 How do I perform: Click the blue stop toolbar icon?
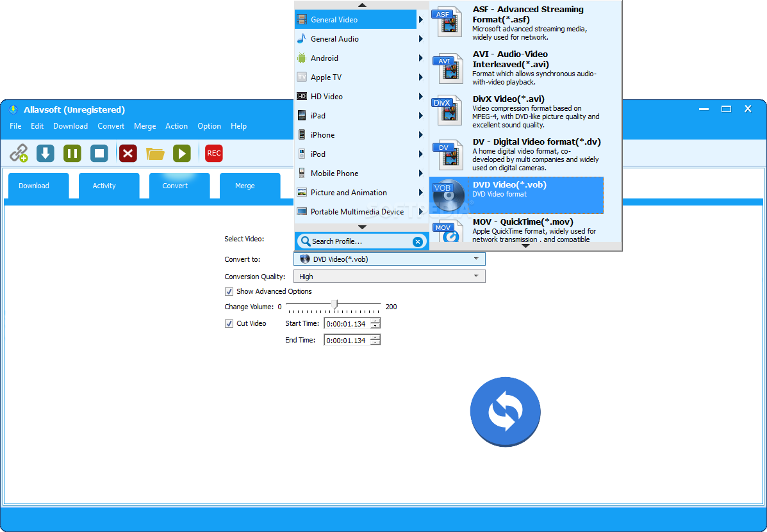click(99, 154)
